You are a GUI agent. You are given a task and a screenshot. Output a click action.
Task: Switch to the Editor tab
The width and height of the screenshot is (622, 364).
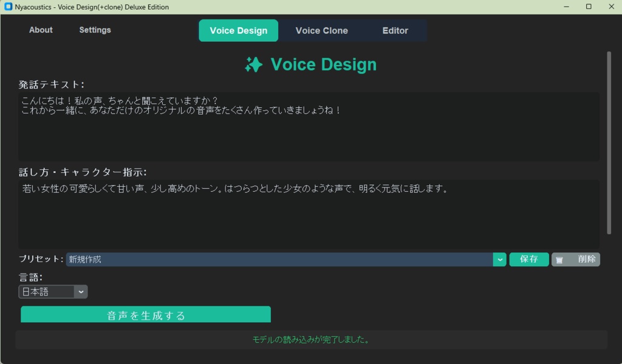(395, 30)
